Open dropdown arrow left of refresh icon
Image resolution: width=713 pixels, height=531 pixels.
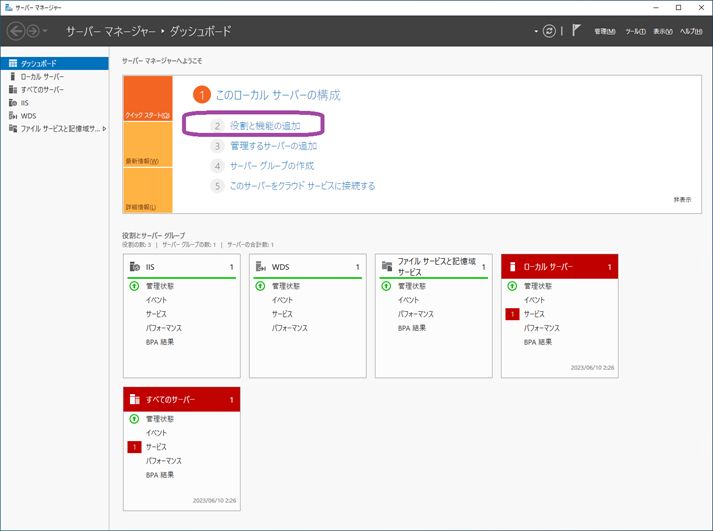[536, 31]
